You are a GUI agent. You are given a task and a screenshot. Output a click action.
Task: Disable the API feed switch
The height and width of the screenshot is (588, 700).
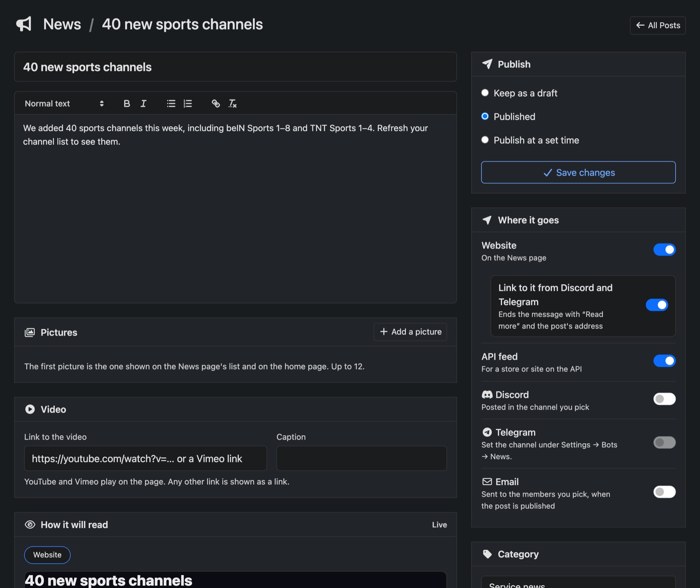664,361
